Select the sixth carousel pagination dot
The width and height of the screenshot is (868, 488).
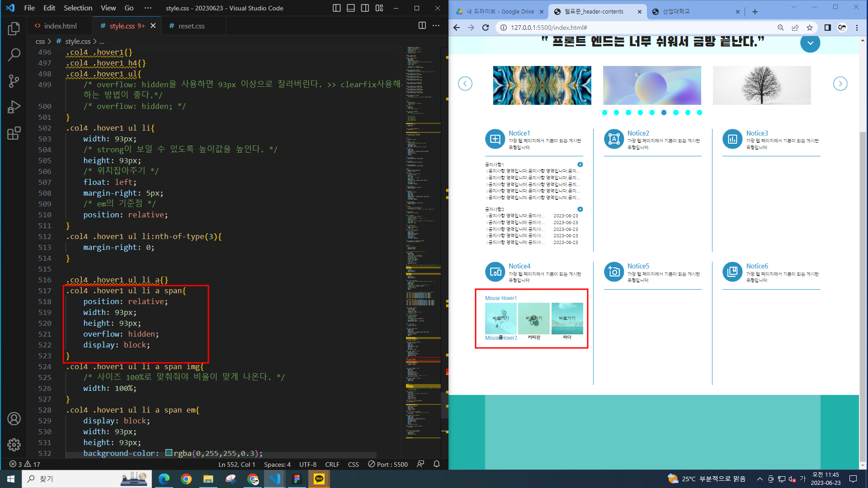tap(664, 113)
